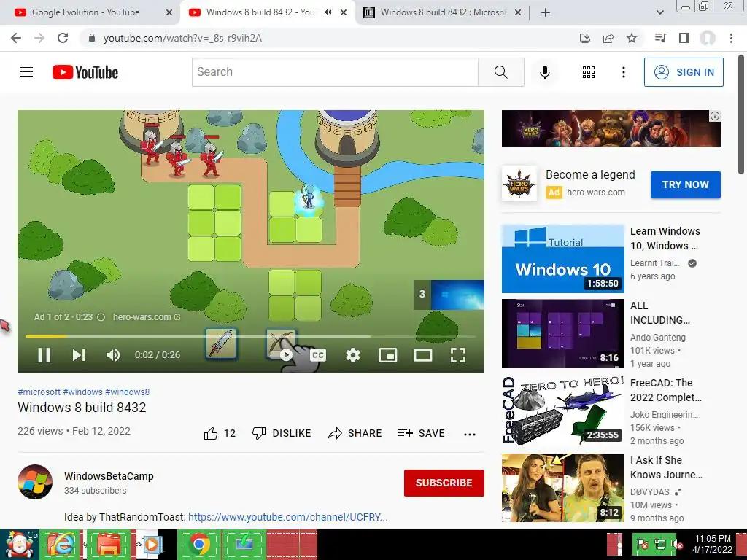Open a new browser tab
This screenshot has height=560, width=747.
[x=546, y=12]
